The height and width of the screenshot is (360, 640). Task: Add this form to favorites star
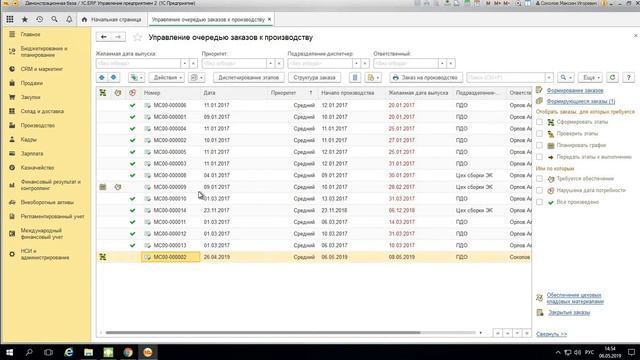pos(138,38)
